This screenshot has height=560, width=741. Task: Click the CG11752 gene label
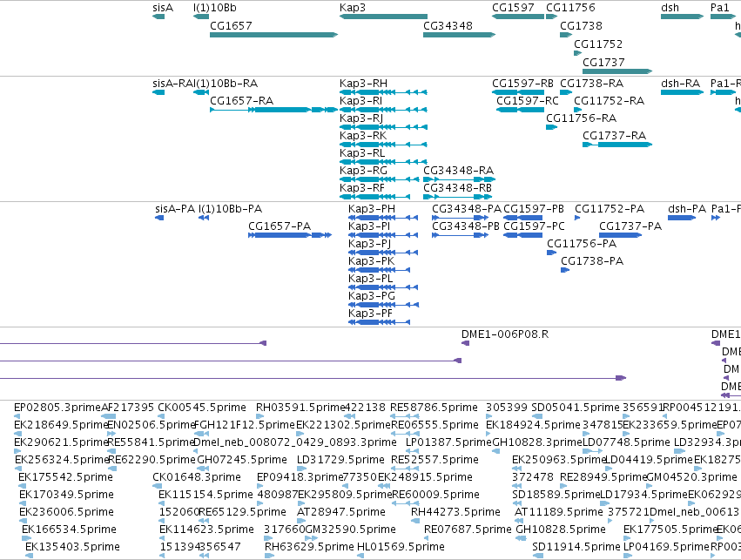coord(598,44)
